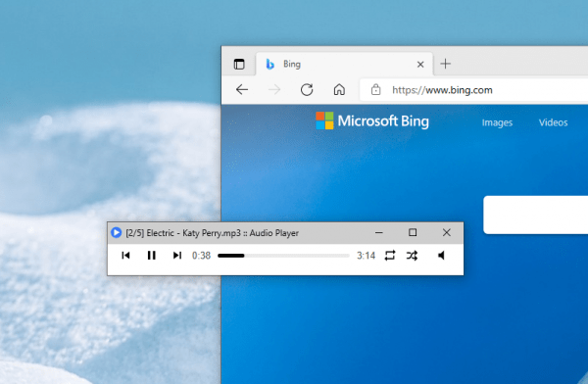Go to the Edge home page
588x384 pixels.
(339, 89)
